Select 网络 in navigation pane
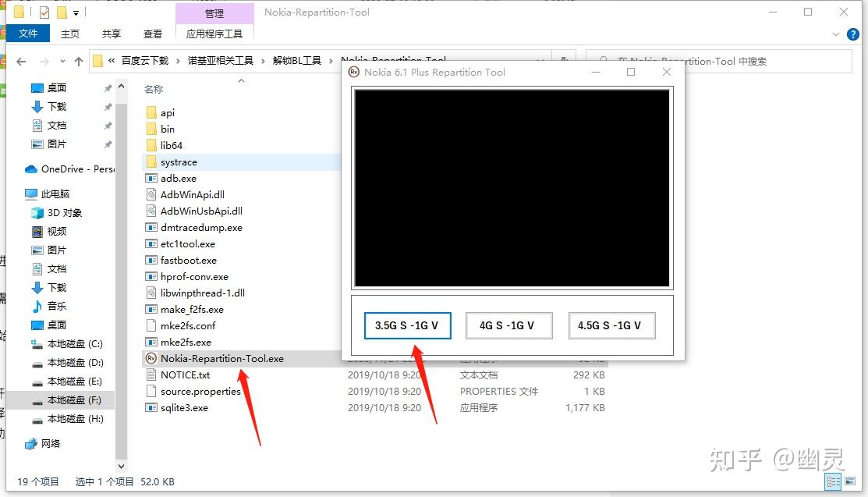Viewport: 868px width, 497px height. (43, 443)
